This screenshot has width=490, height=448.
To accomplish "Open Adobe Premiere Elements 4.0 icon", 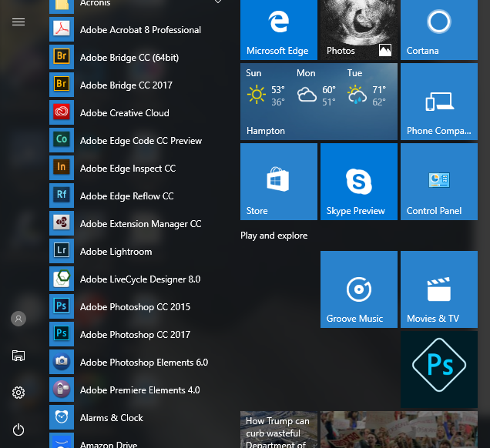I will [62, 389].
